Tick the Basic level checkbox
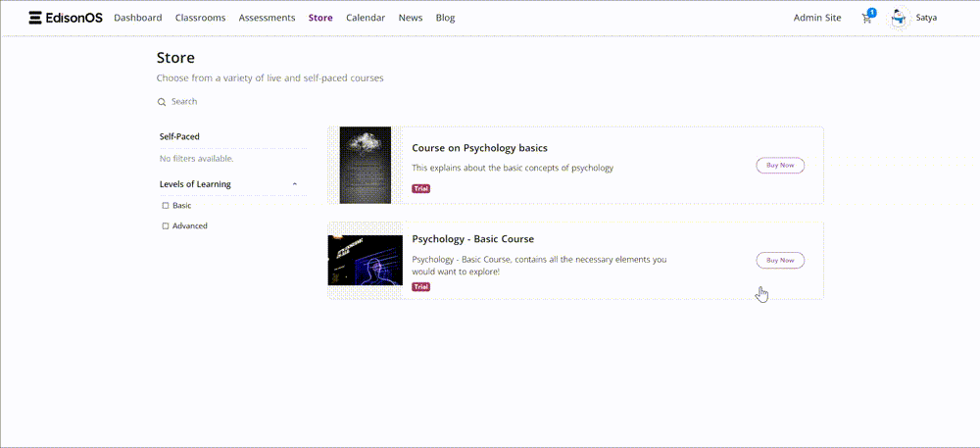This screenshot has width=980, height=448. [166, 206]
